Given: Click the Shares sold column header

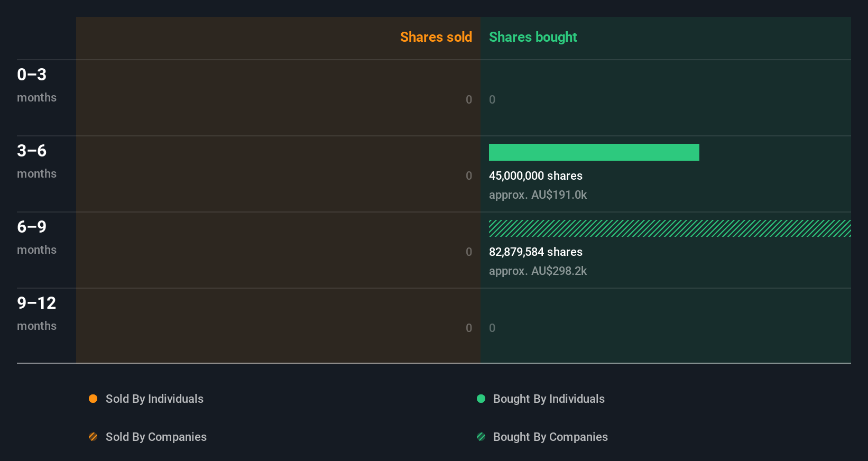Looking at the screenshot, I should pos(436,37).
